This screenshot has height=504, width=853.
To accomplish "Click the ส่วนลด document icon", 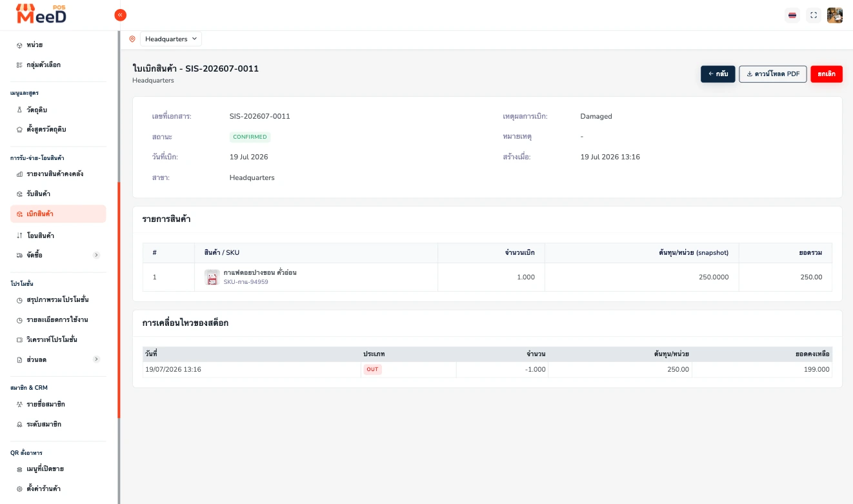I will point(19,359).
